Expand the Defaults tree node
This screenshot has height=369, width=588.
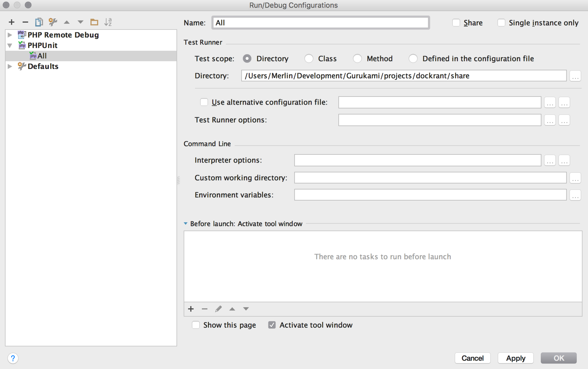pyautogui.click(x=10, y=66)
